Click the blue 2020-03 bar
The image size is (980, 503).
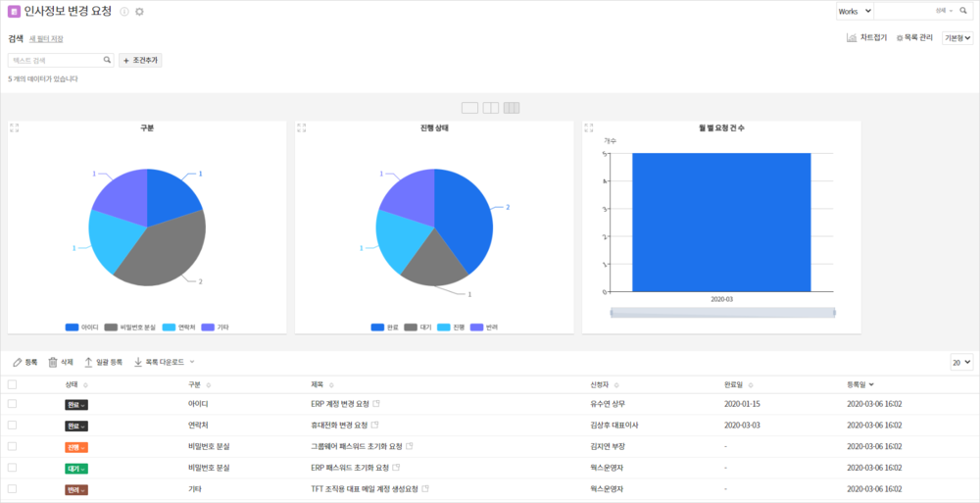[721, 223]
